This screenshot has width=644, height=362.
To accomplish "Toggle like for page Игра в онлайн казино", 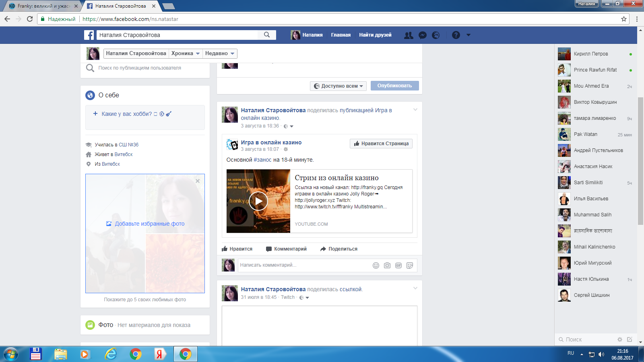I will pyautogui.click(x=381, y=144).
